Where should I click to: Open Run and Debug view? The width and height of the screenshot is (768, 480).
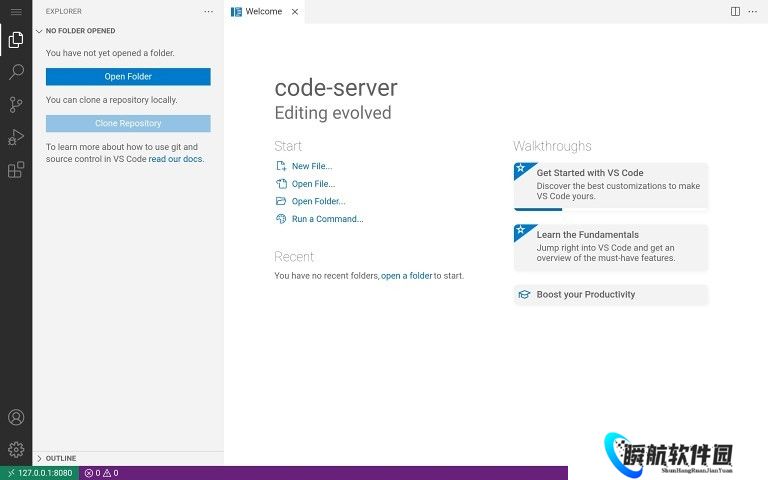click(16, 137)
